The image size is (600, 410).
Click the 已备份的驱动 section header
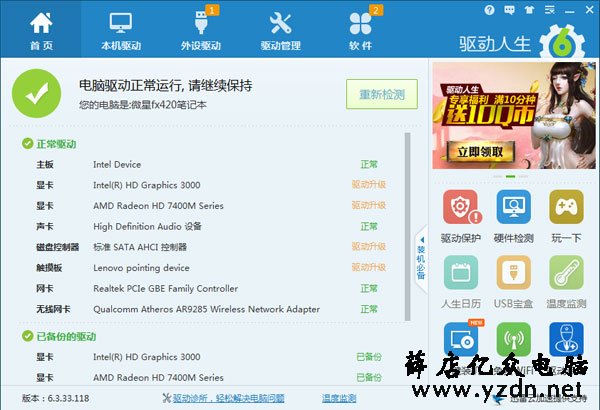tap(59, 336)
